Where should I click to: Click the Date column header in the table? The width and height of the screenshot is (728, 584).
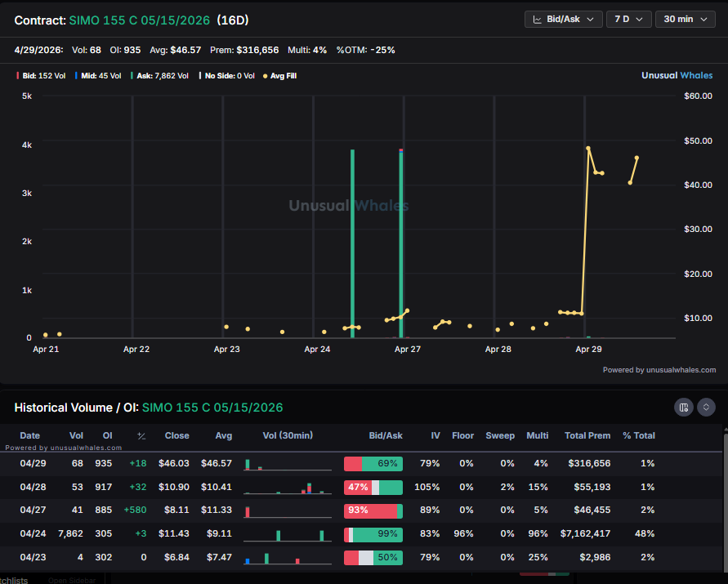tap(30, 435)
